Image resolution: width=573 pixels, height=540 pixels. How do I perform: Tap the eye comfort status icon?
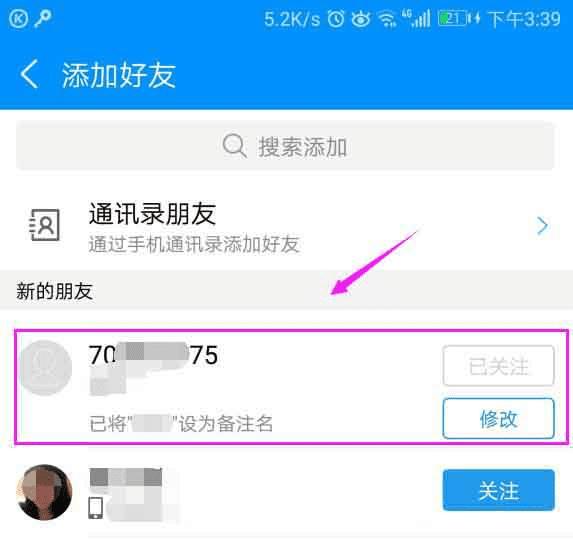click(x=361, y=19)
